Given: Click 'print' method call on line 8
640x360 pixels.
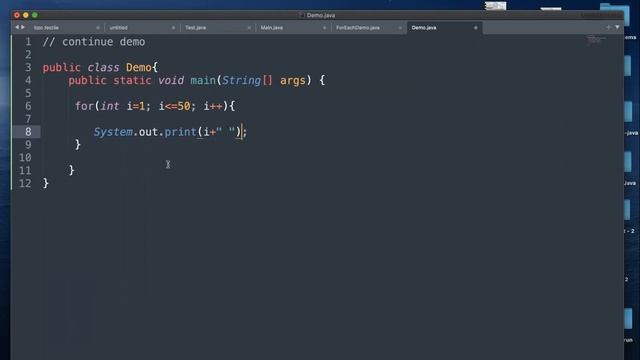Looking at the screenshot, I should coord(180,132).
